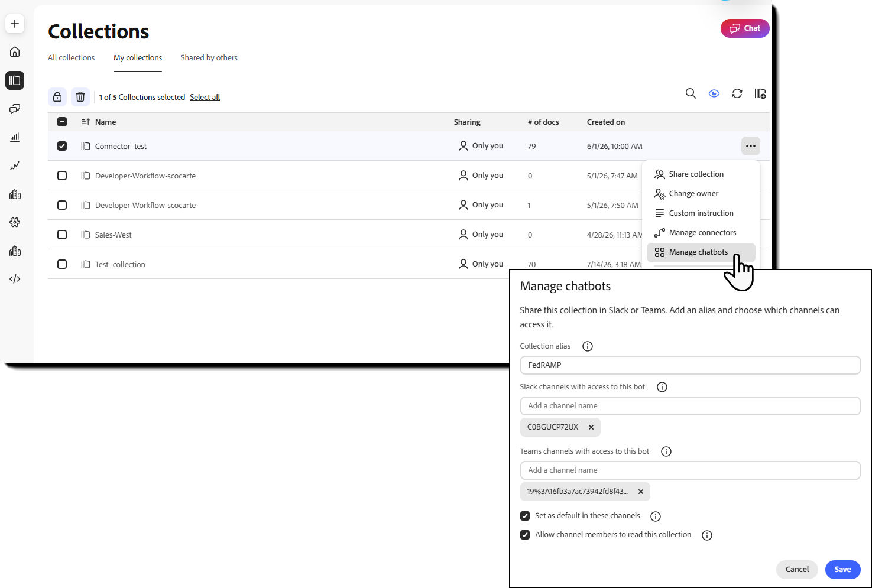Open the Test_collection collection name
Screen dimensions: 872x588
coord(120,264)
